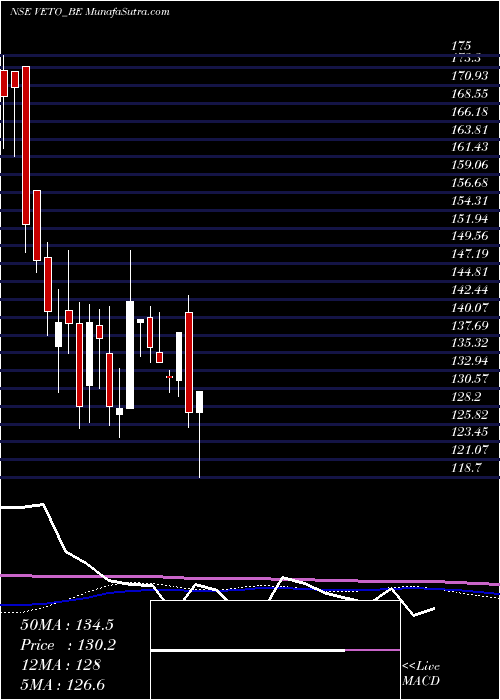This screenshot has height=700, width=500.
Task: Click the tallest red candlestick near 170
Action: (x=26, y=145)
